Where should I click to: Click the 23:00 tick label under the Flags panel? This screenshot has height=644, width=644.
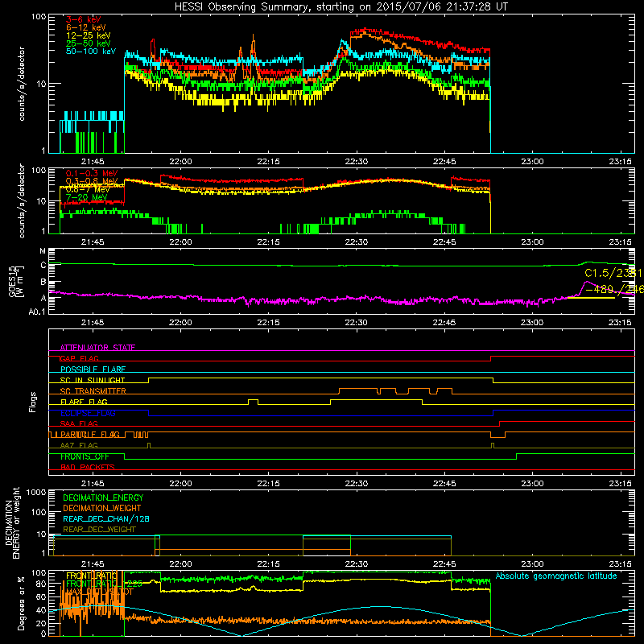pyautogui.click(x=532, y=484)
